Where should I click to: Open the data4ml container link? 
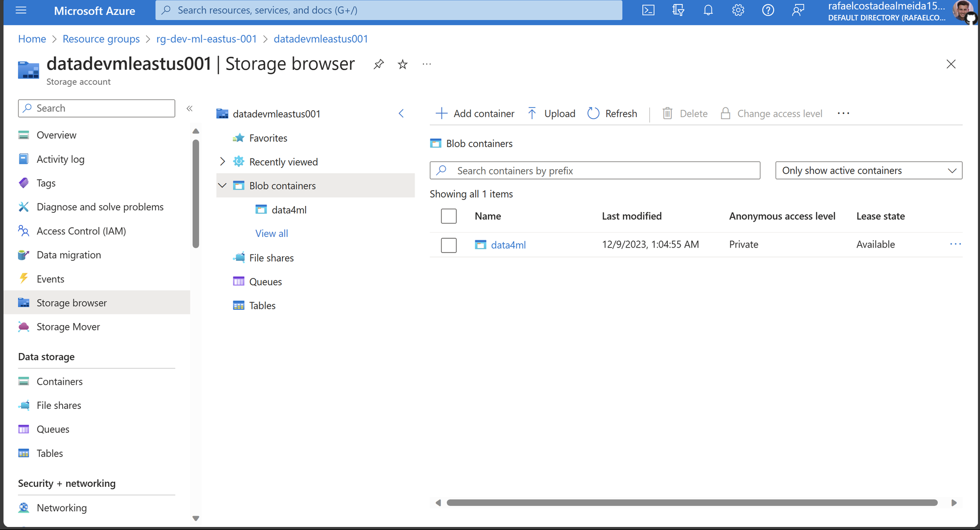(x=508, y=245)
